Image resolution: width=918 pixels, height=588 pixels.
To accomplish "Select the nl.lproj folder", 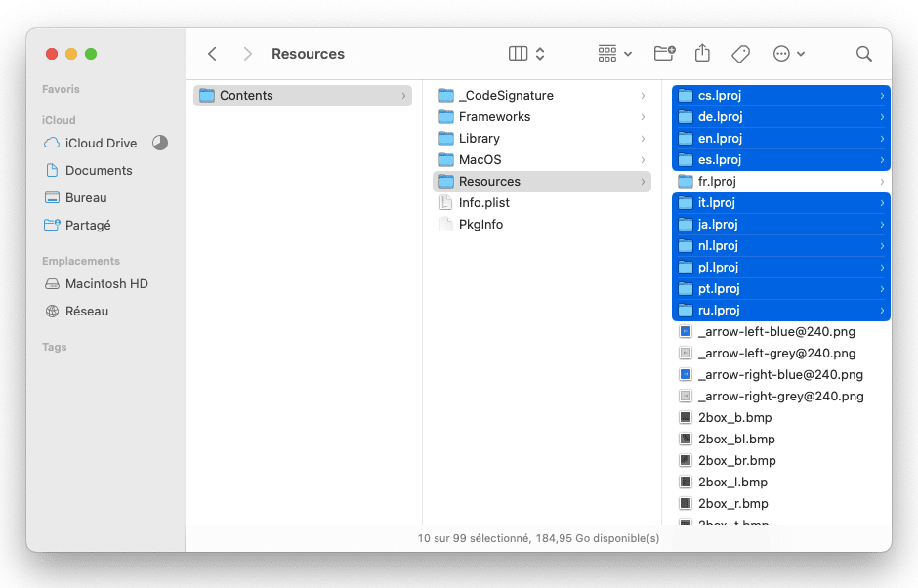I will (x=781, y=246).
